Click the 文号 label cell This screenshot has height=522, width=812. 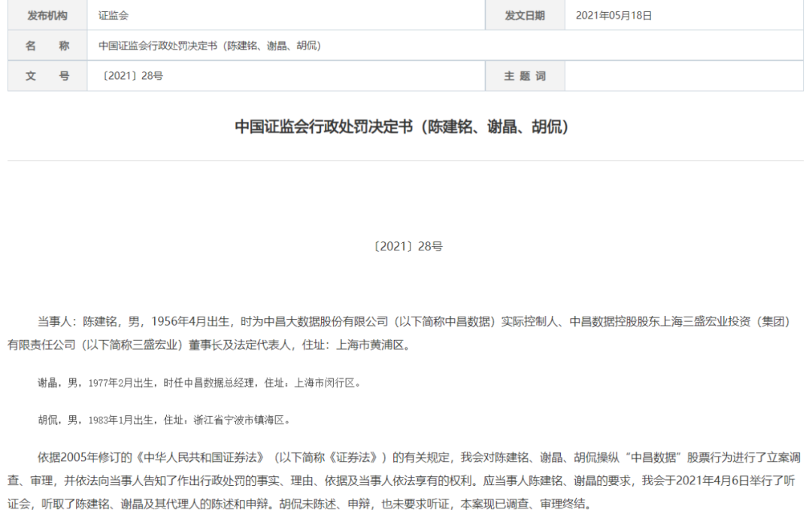[47, 76]
